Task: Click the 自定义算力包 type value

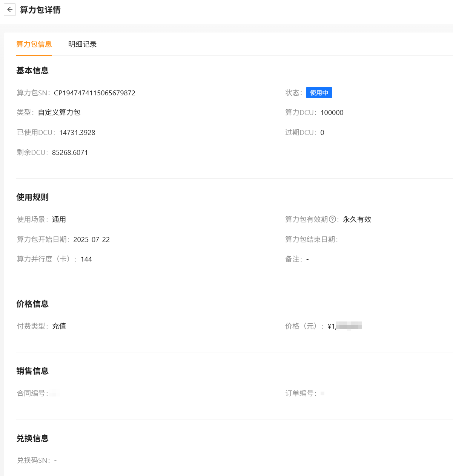Action: (59, 112)
